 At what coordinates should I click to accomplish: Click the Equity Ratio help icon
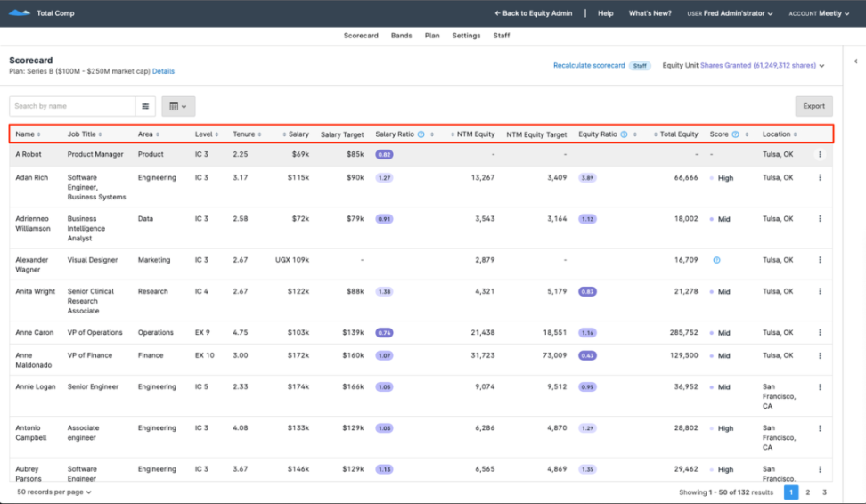pos(624,134)
